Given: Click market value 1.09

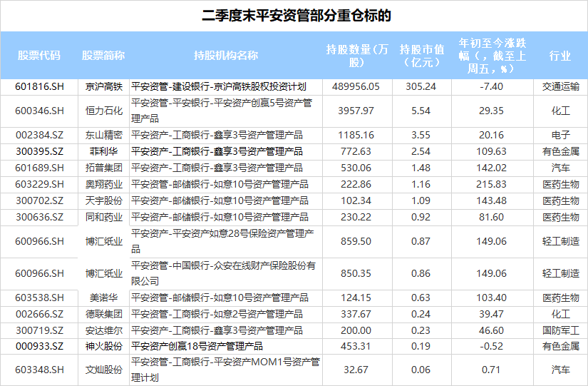Looking at the screenshot, I should point(421,201).
